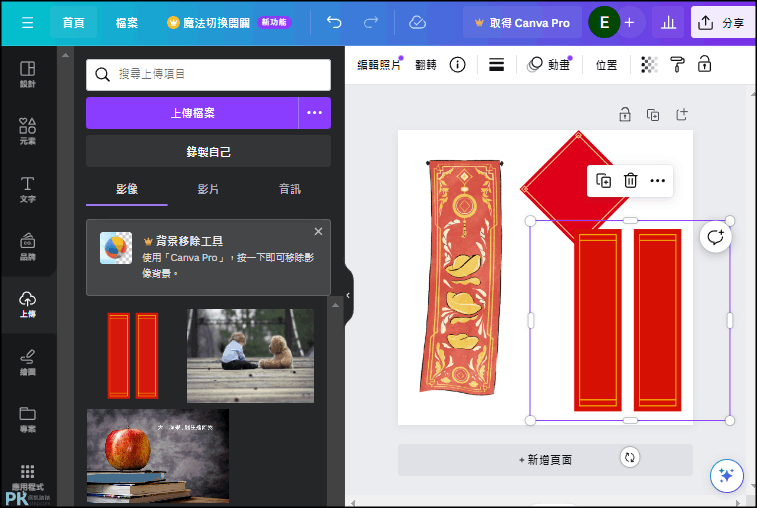Open floating more options ellipsis
Viewport: 757px width, 508px height.
[657, 181]
